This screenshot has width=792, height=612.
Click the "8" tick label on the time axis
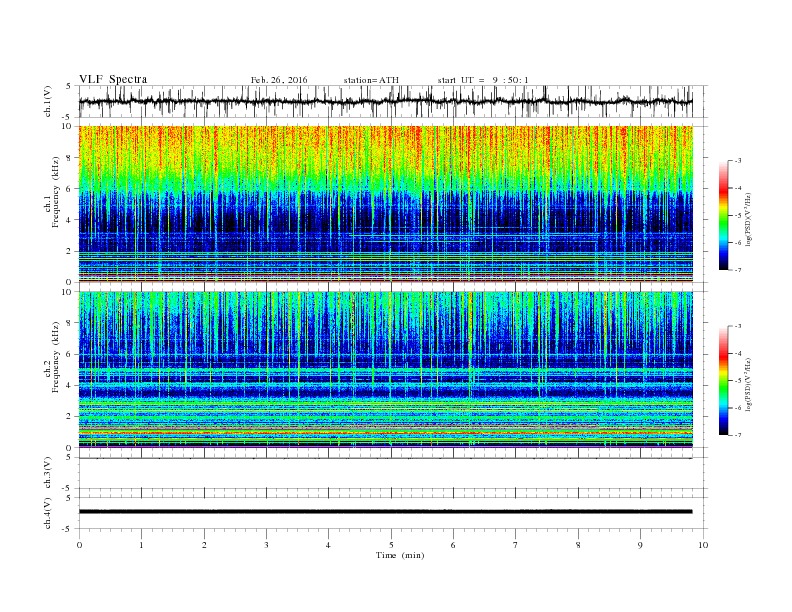point(578,545)
